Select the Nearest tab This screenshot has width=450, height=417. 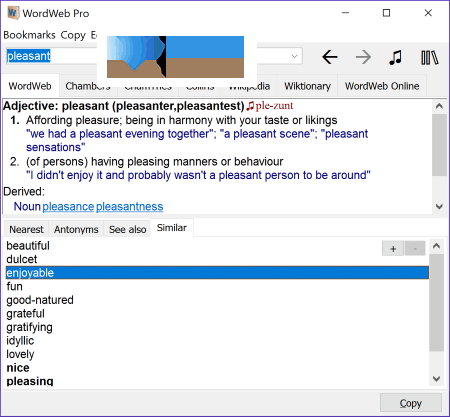(26, 229)
